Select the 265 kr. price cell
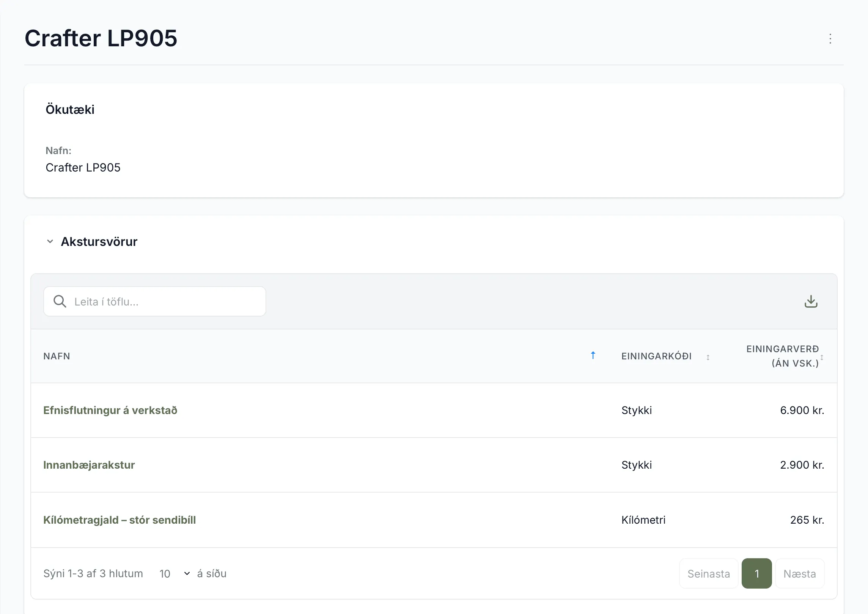 pos(807,520)
